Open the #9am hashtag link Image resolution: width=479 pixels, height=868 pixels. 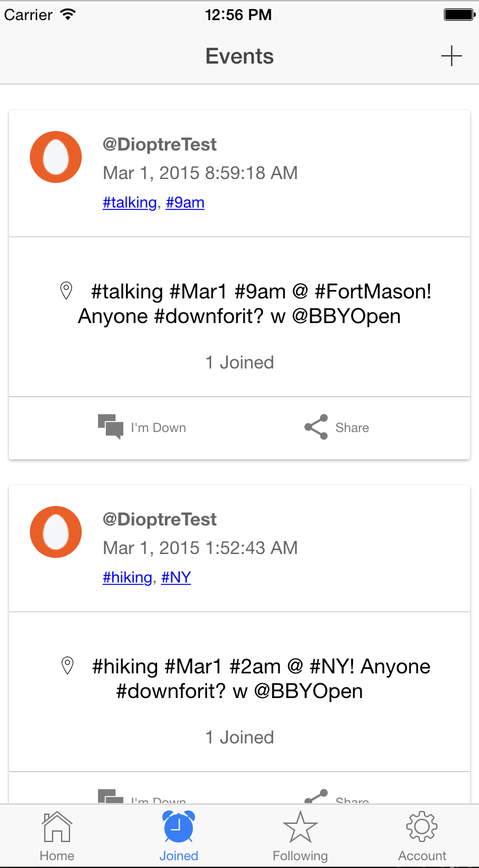[185, 203]
